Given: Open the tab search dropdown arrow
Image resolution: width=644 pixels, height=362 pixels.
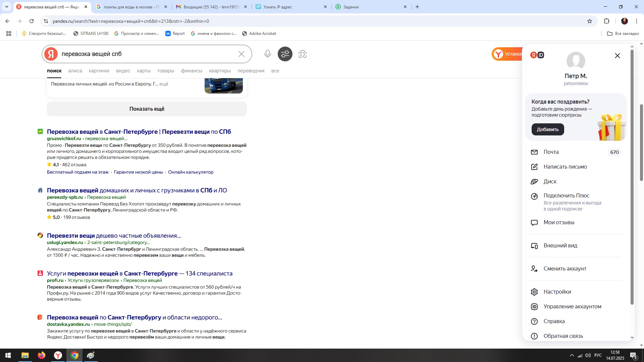Looking at the screenshot, I should tap(7, 7).
